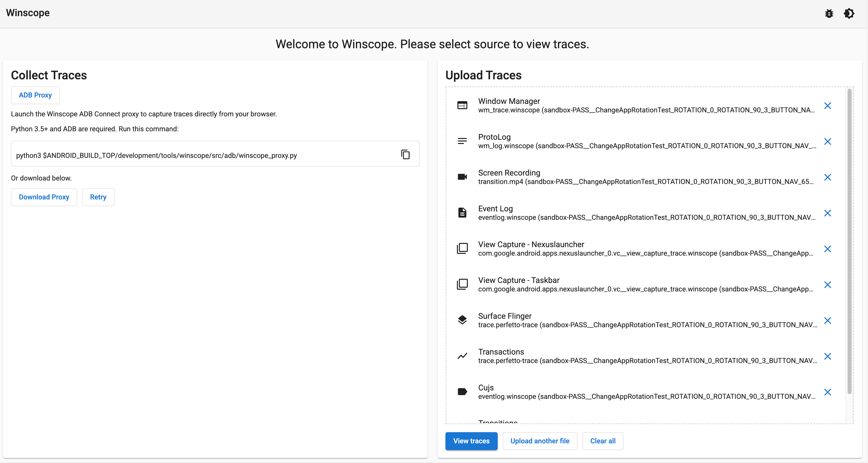Click View traces button
The image size is (868, 463).
(471, 441)
